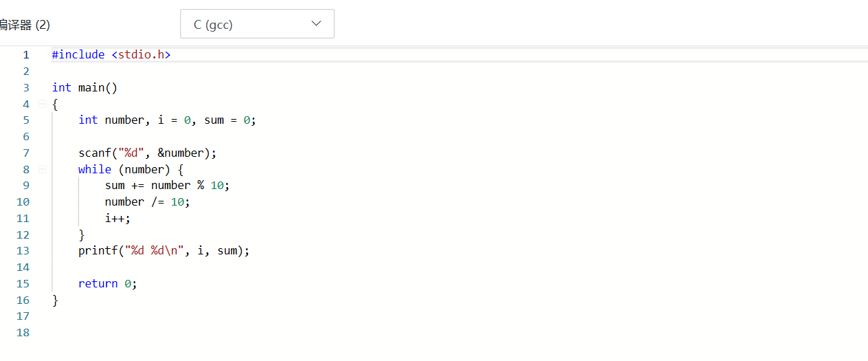
Task: Click the 编译器 (2) label
Action: click(x=25, y=25)
